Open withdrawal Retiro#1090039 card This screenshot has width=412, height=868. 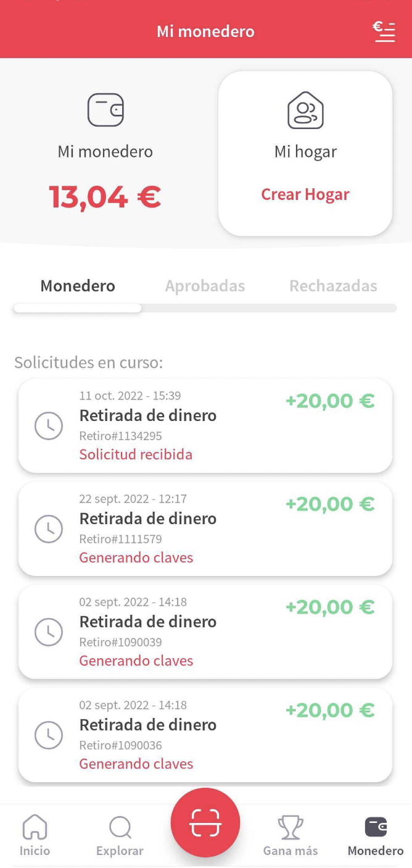(x=205, y=632)
